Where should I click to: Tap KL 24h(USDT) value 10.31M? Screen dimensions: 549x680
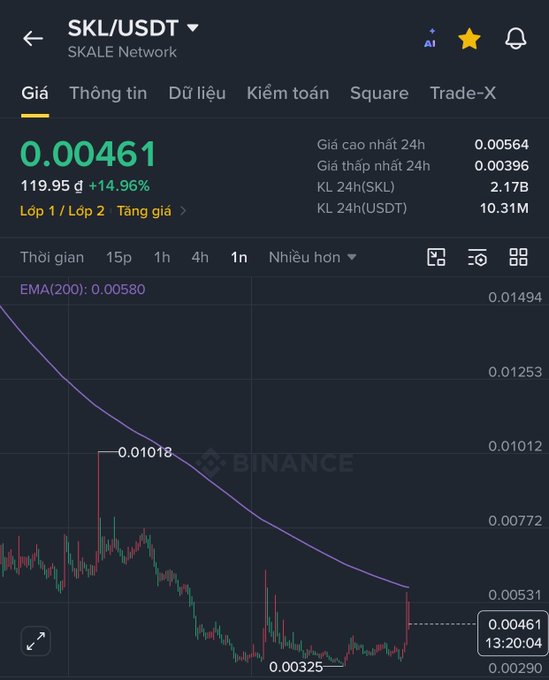pyautogui.click(x=504, y=208)
